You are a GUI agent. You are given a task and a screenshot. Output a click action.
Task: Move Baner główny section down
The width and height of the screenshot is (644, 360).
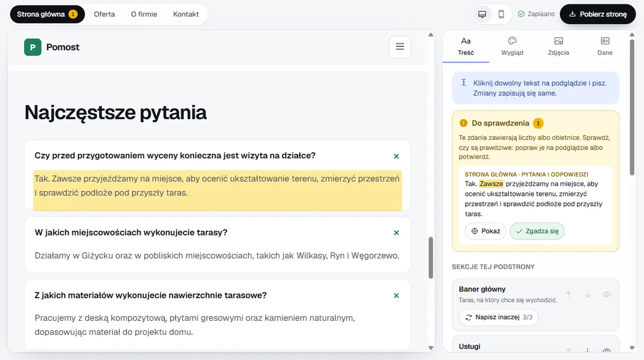click(588, 295)
